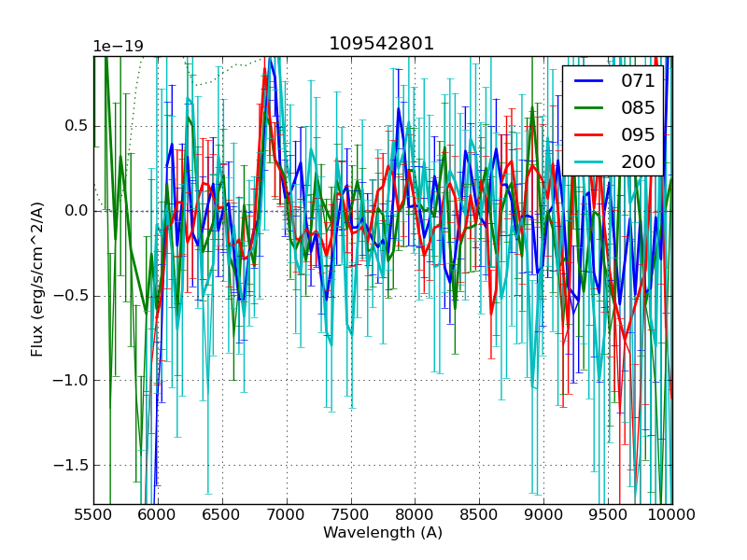
Task: Click the cyan line swatch in legend
Action: point(588,161)
